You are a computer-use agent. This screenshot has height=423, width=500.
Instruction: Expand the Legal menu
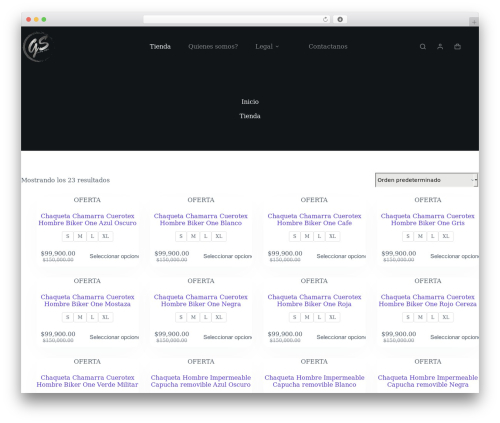(267, 47)
